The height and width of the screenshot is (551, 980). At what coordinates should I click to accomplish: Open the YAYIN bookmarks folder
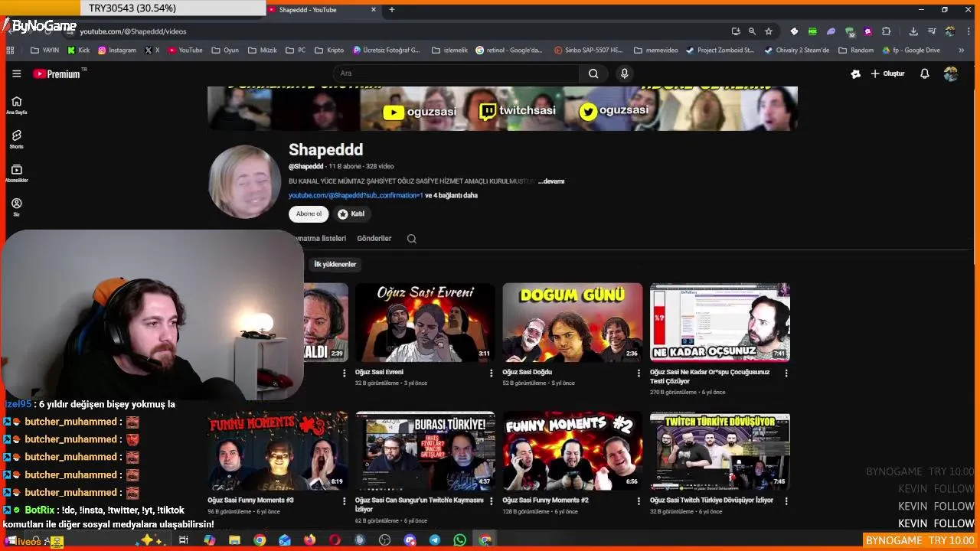[x=44, y=51]
